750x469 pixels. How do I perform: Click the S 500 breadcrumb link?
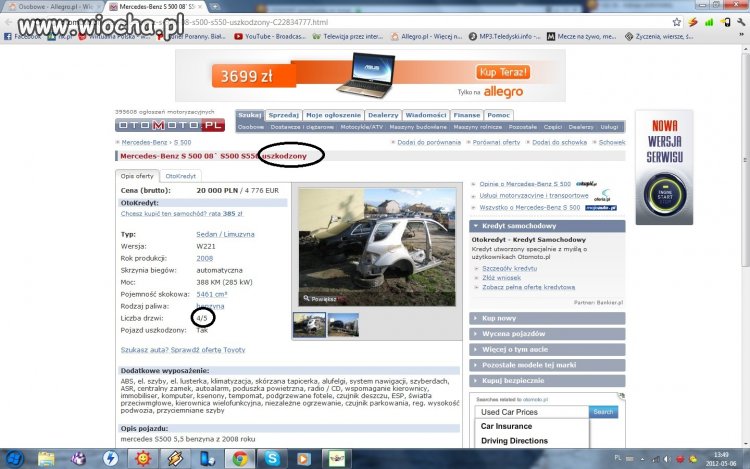pos(182,142)
